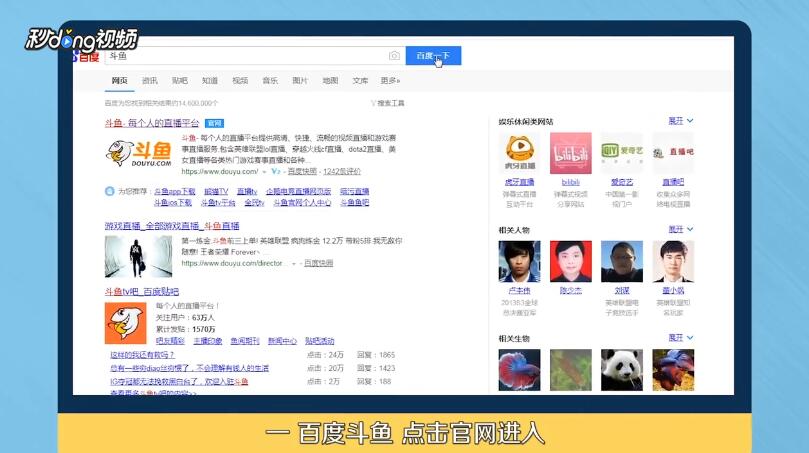Open the 主播印象 link
The height and width of the screenshot is (453, 809).
tap(207, 341)
